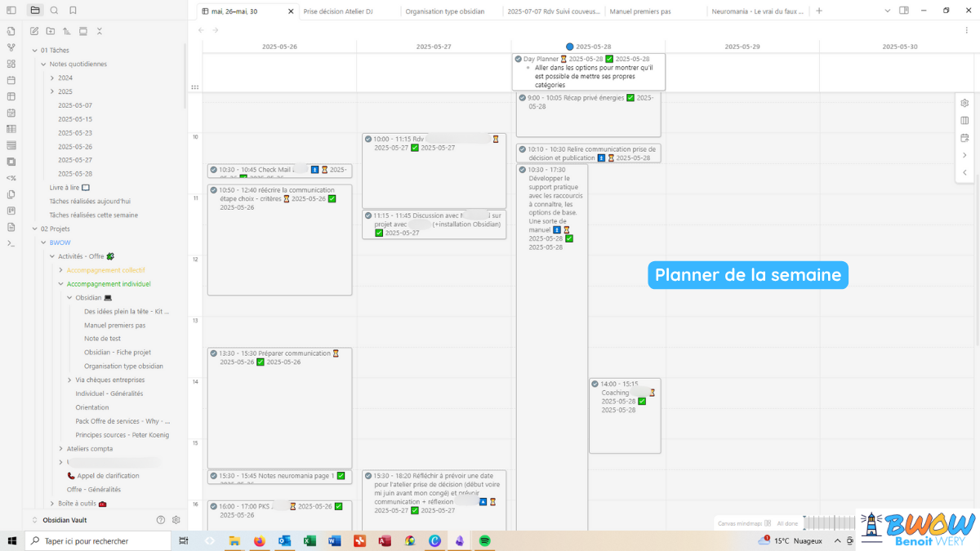
Task: Collapse all folders in file explorer
Action: click(x=100, y=31)
